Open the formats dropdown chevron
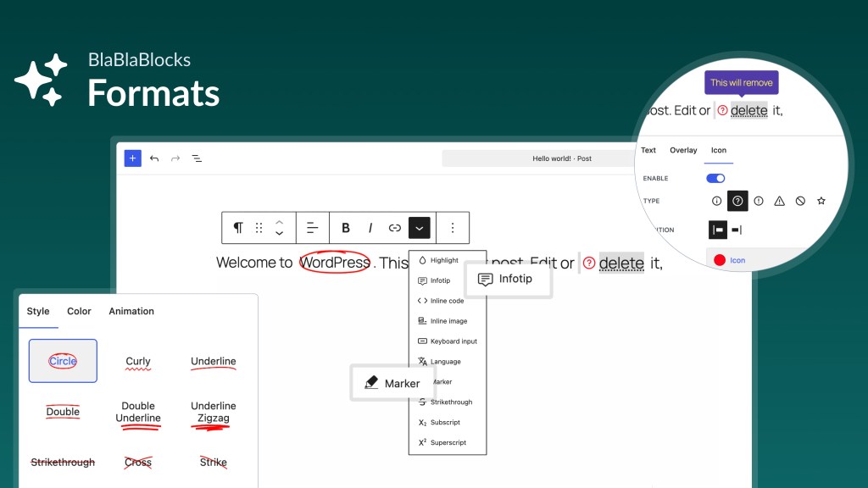This screenshot has height=488, width=868. tap(420, 227)
